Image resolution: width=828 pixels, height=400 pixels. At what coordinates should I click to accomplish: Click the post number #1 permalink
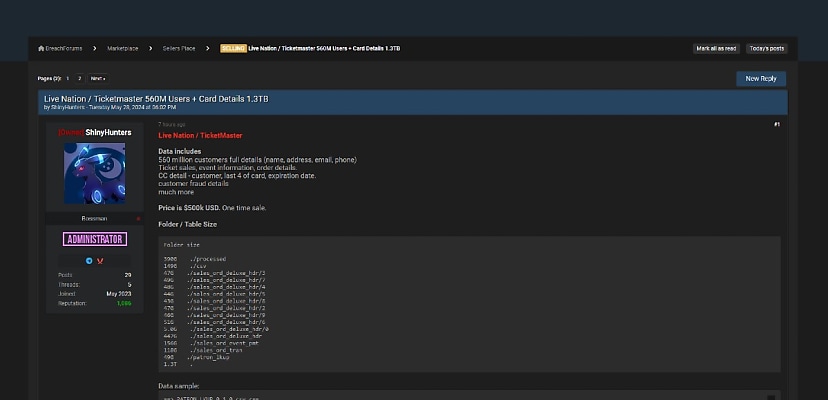pos(777,125)
